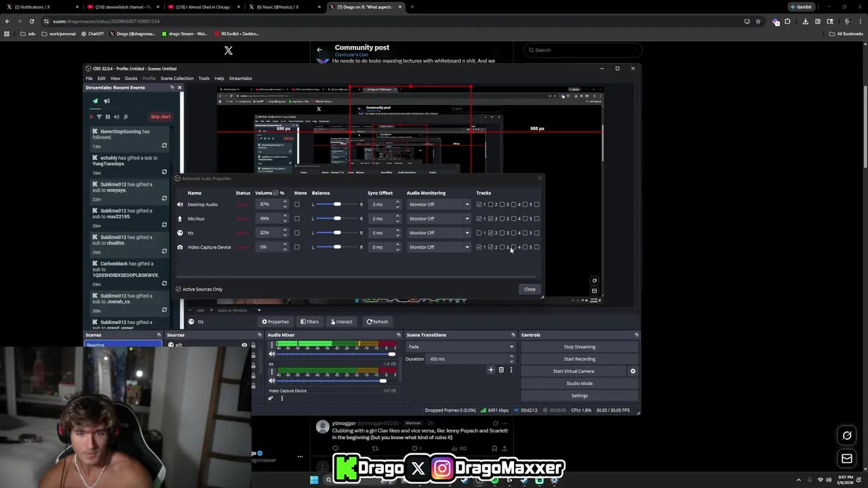Image resolution: width=868 pixels, height=488 pixels.
Task: Pop out the Streamlabs Recent Events dock
Action: pyautogui.click(x=172, y=87)
